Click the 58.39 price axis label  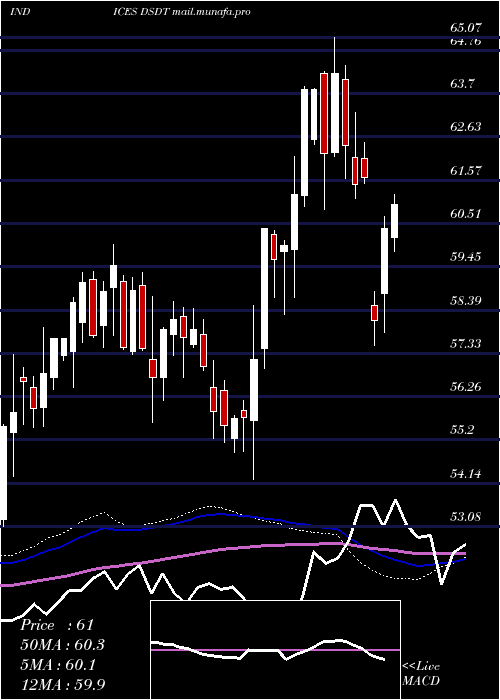(466, 300)
